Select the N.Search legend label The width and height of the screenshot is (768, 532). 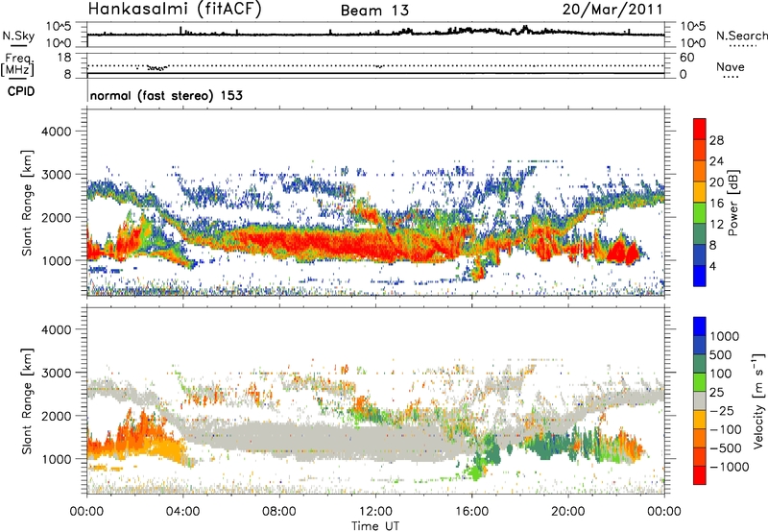[742, 36]
